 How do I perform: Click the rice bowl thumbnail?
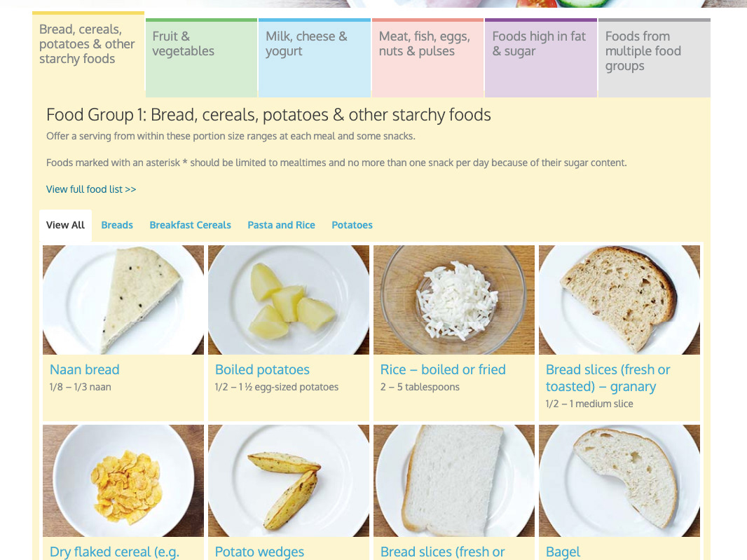[x=454, y=300]
